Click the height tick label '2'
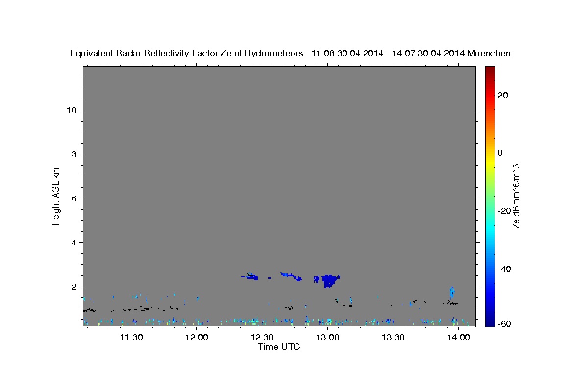The height and width of the screenshot is (392, 588). [x=74, y=287]
